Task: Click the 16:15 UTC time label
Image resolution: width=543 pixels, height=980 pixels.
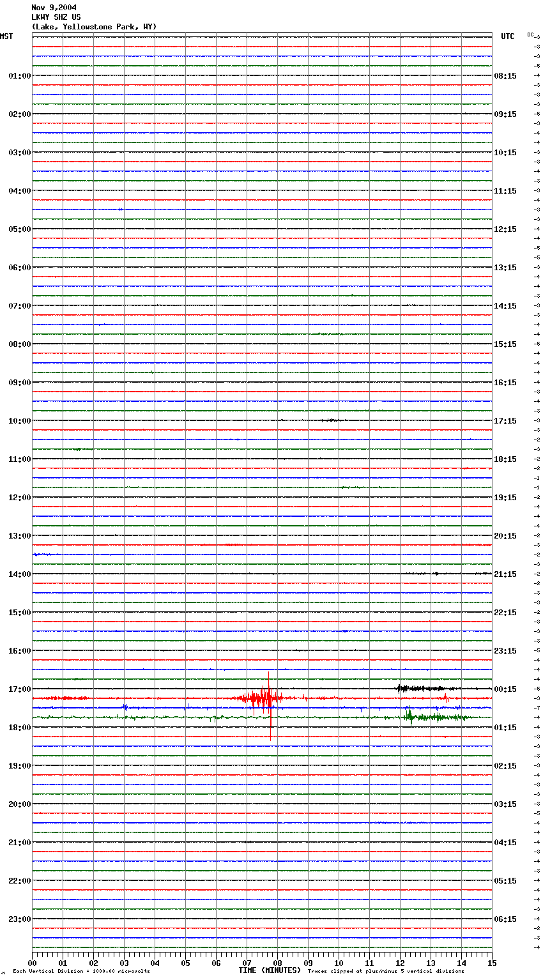Action: [x=505, y=383]
